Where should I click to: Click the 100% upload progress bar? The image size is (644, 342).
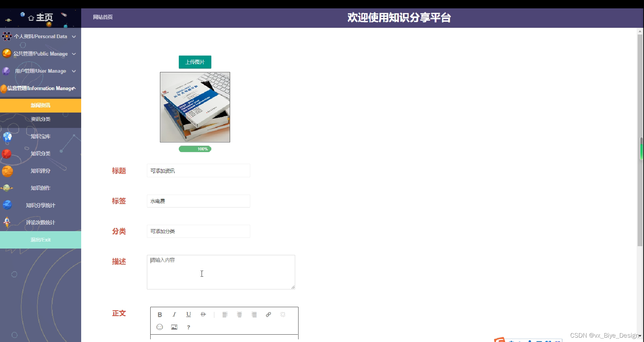[x=195, y=149]
